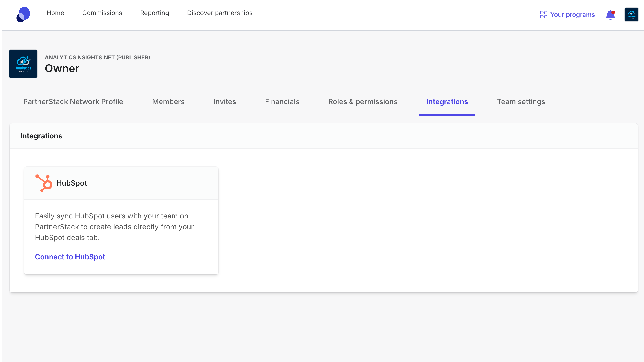
Task: Open Your programs link
Action: pyautogui.click(x=572, y=15)
